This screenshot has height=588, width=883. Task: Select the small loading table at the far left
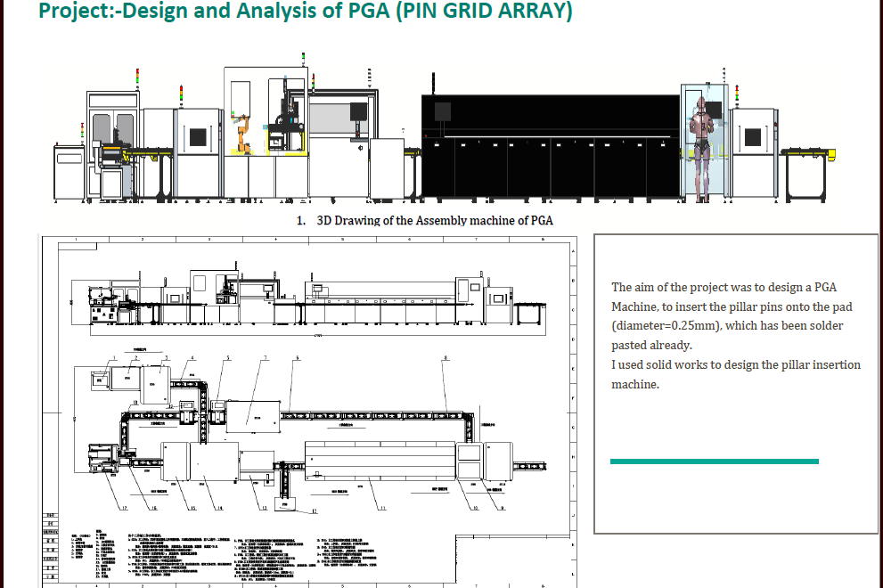point(67,175)
